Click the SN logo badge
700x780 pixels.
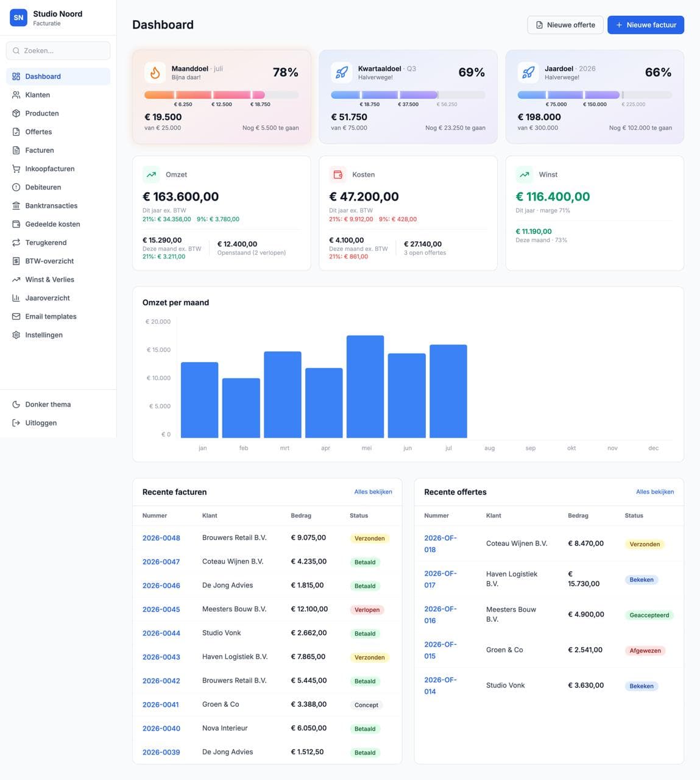tap(19, 18)
